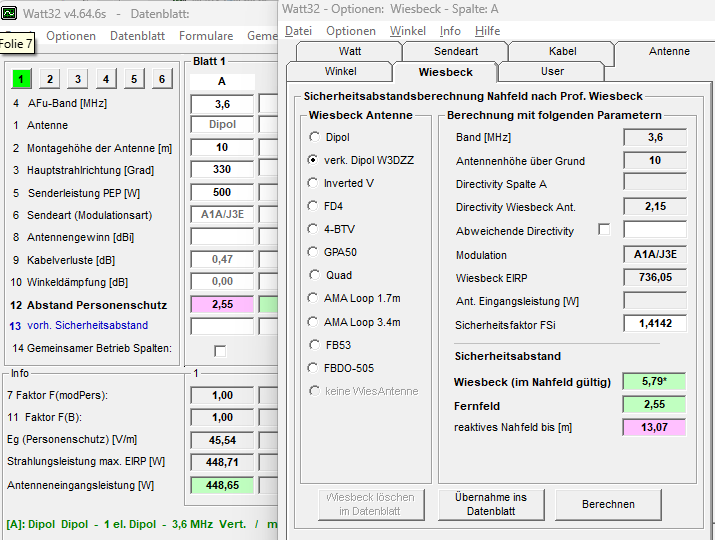Click Strahlungsleistung max. EIRP value 448,71
The height and width of the screenshot is (540, 715).
click(222, 462)
